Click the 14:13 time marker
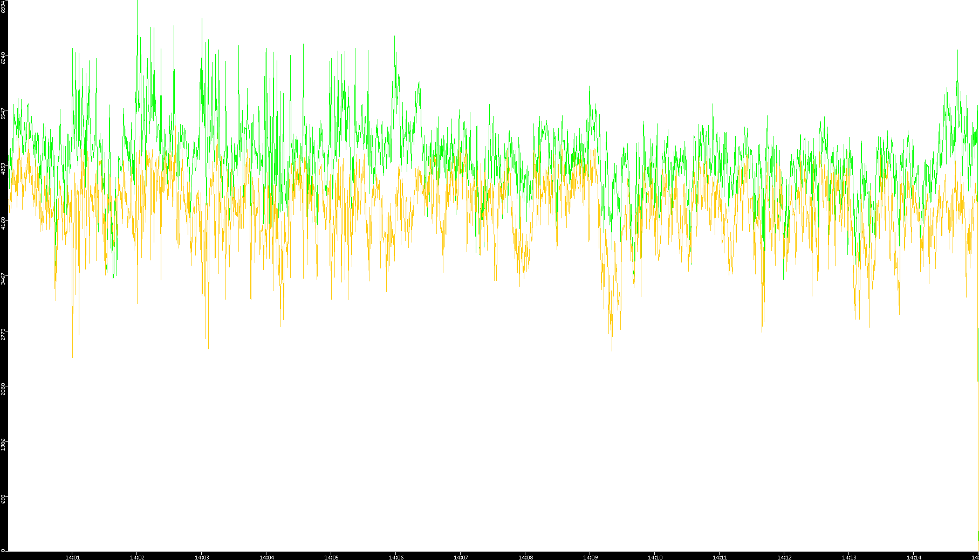 849,557
